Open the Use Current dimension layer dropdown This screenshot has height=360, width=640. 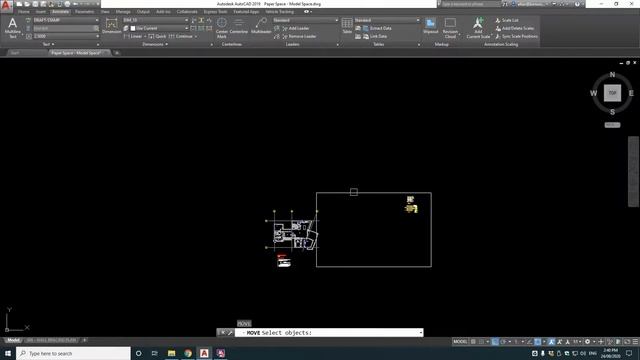[x=159, y=28]
